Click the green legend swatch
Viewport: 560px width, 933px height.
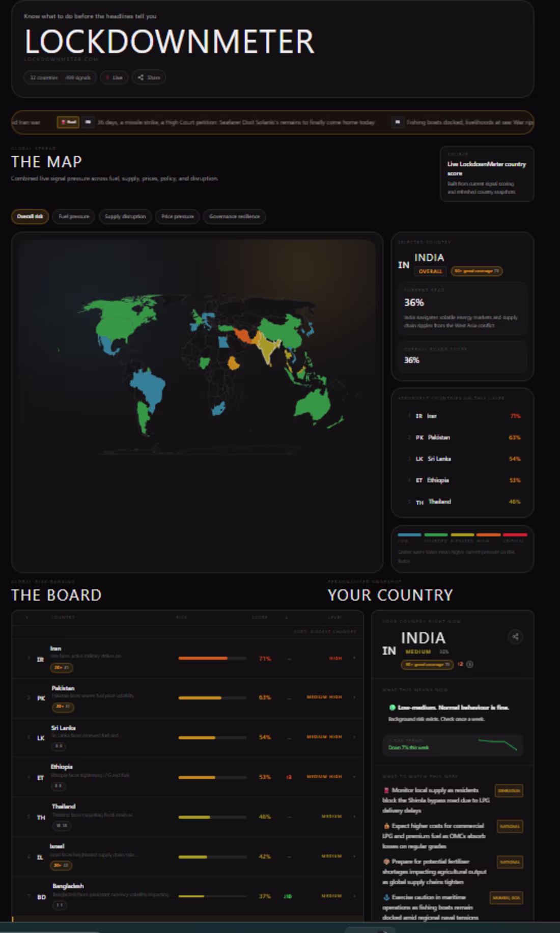(436, 534)
